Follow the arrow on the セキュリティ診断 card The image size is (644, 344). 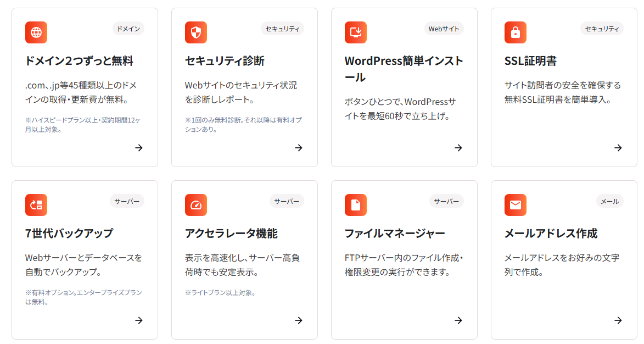tap(299, 148)
